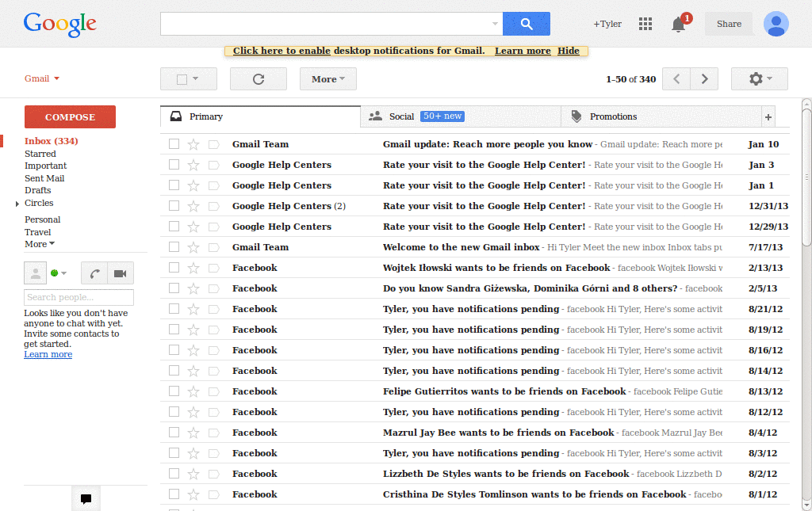Open the chat Learn more link
Screen dimensions: 812x511
[48, 354]
